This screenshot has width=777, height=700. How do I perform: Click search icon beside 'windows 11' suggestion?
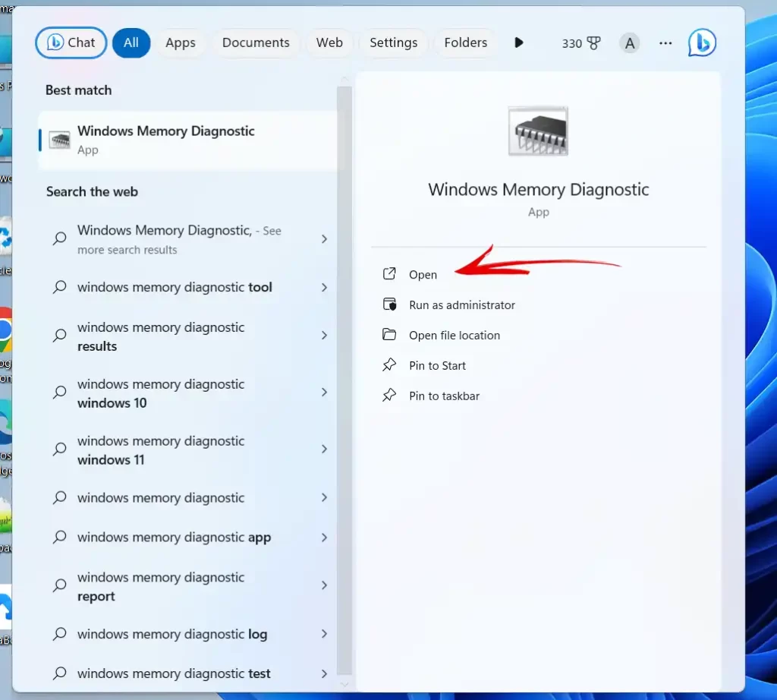click(x=59, y=449)
